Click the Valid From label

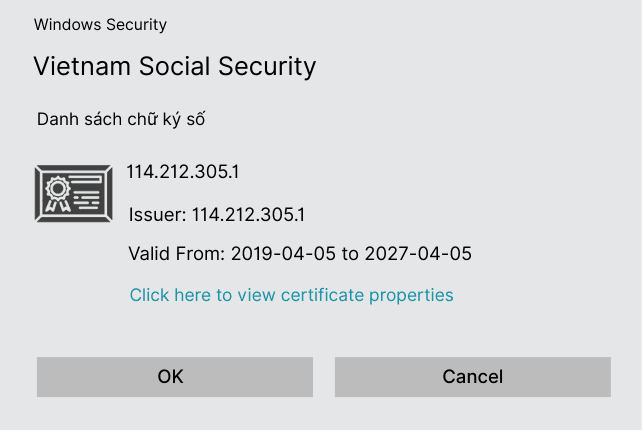pos(177,254)
